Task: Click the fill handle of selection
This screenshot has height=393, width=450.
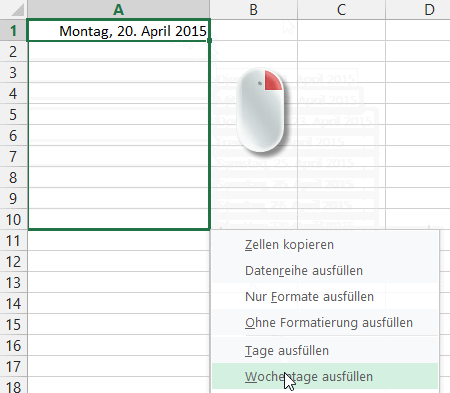Action: click(x=209, y=40)
